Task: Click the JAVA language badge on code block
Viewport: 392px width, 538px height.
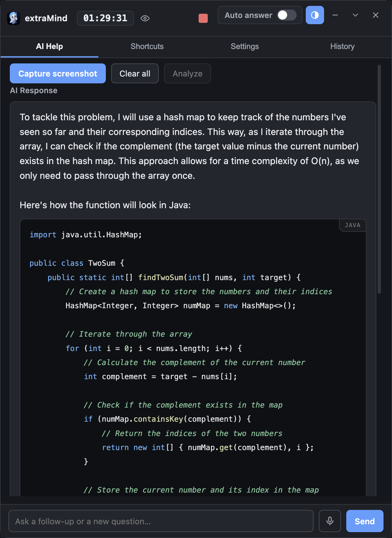Action: (352, 225)
